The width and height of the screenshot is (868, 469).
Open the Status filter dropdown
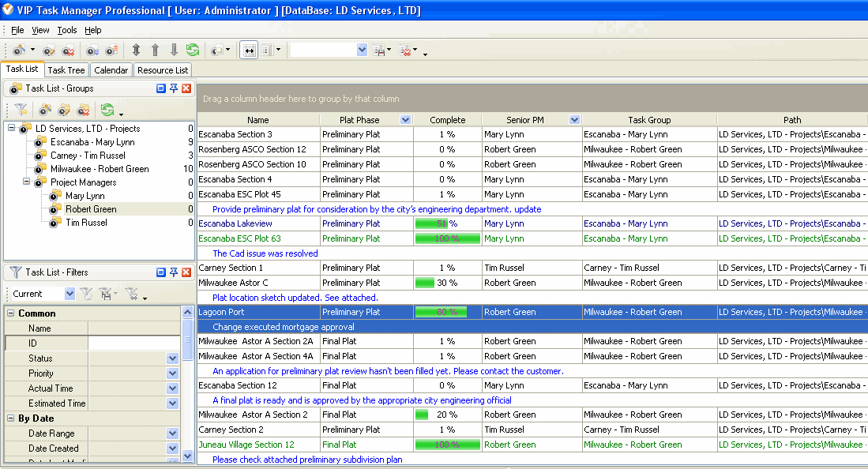(172, 358)
